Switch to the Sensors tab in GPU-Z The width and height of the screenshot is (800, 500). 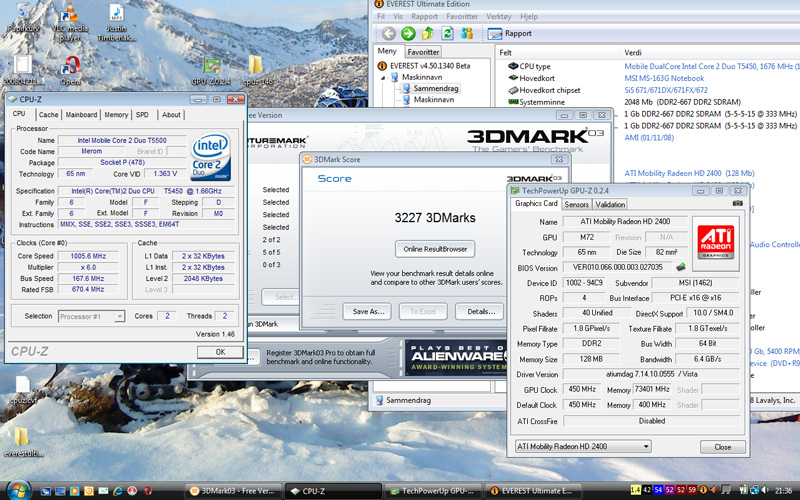pos(577,205)
